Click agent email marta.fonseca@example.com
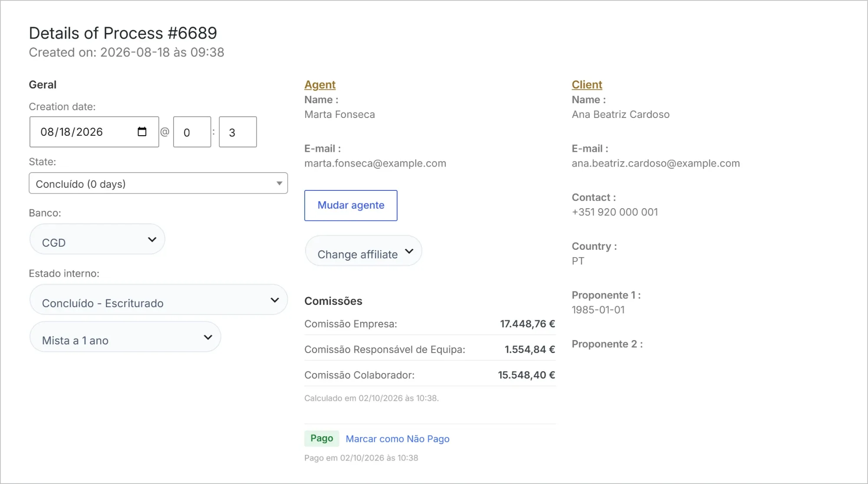Image resolution: width=868 pixels, height=484 pixels. tap(375, 164)
